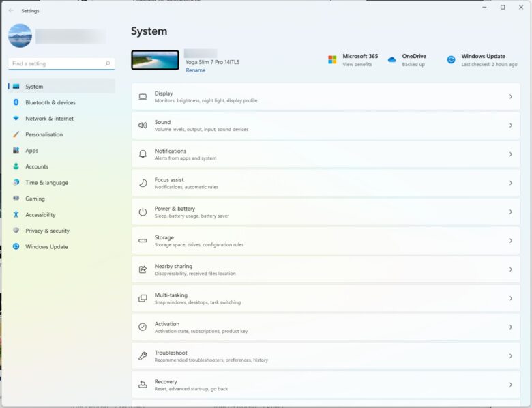Open Network & internet section
This screenshot has width=532, height=408.
(62, 119)
